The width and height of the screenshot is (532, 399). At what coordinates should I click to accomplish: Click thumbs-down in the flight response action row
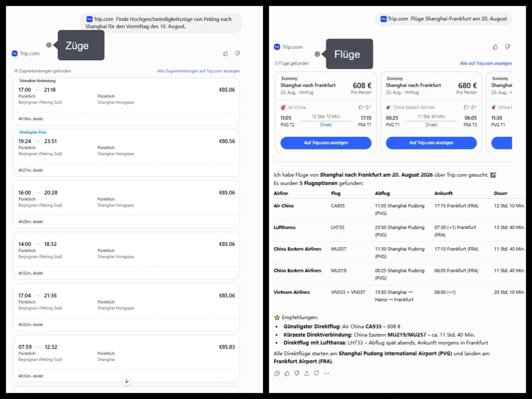[x=297, y=373]
